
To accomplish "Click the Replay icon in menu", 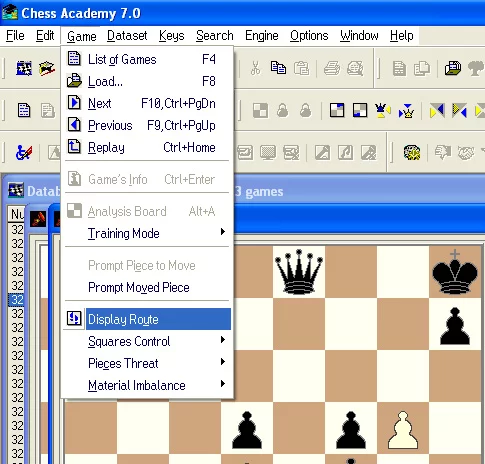I will tap(74, 146).
